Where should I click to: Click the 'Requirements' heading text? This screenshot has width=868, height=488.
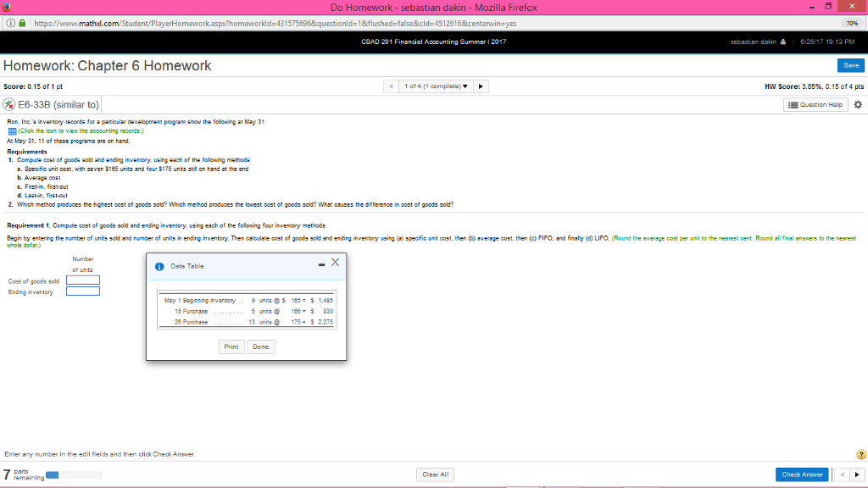tap(27, 152)
